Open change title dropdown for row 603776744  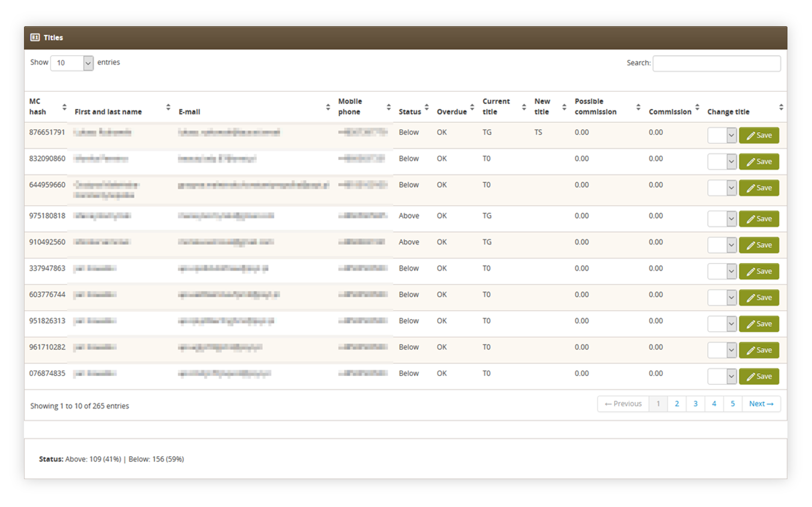point(722,297)
